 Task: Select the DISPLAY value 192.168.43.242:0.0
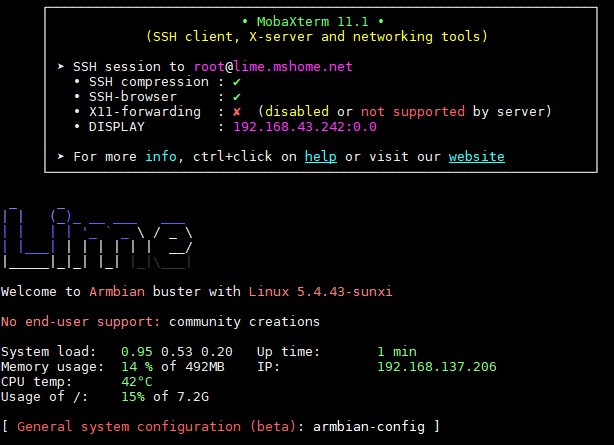pos(305,127)
